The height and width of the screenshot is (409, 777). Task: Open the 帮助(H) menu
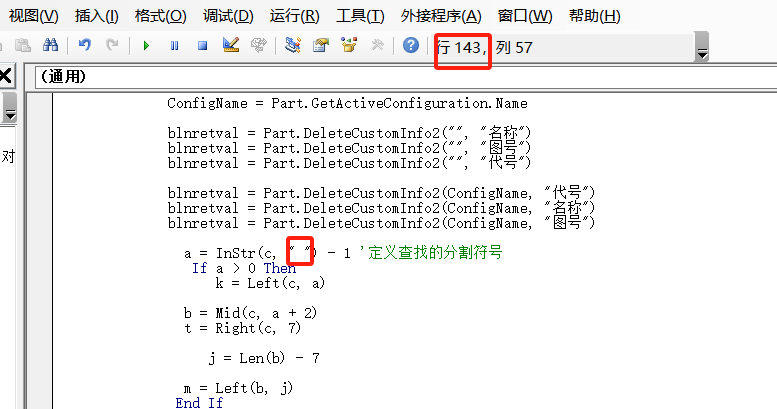click(594, 16)
